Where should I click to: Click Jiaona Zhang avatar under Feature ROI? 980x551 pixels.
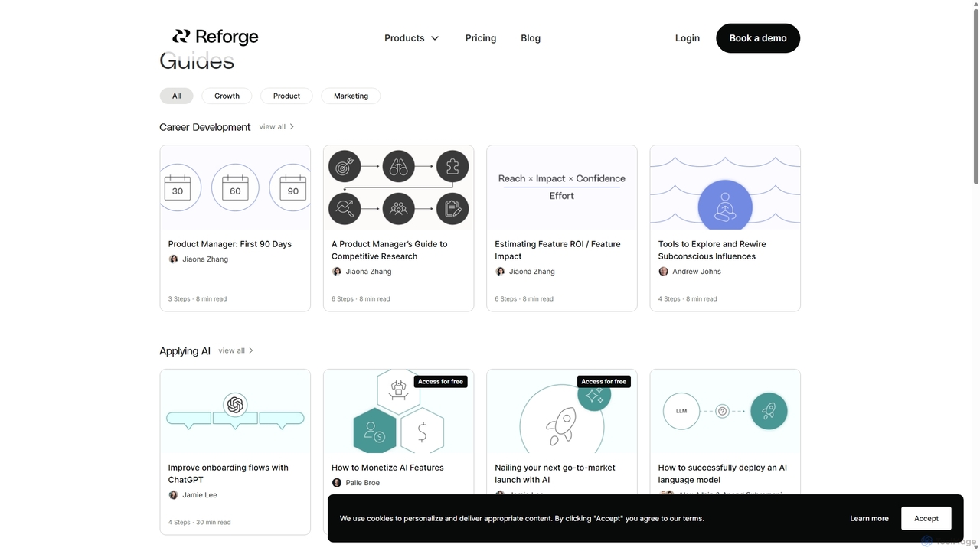click(x=500, y=272)
